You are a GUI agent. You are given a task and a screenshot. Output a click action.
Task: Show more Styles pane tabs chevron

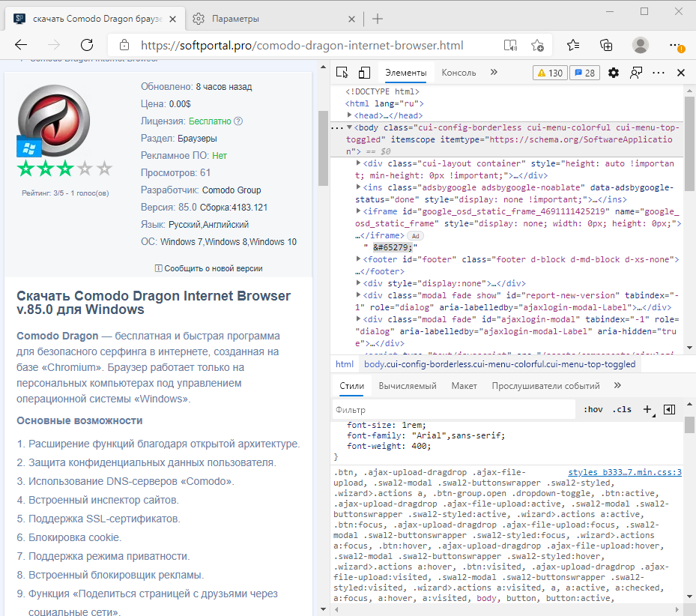pyautogui.click(x=617, y=385)
